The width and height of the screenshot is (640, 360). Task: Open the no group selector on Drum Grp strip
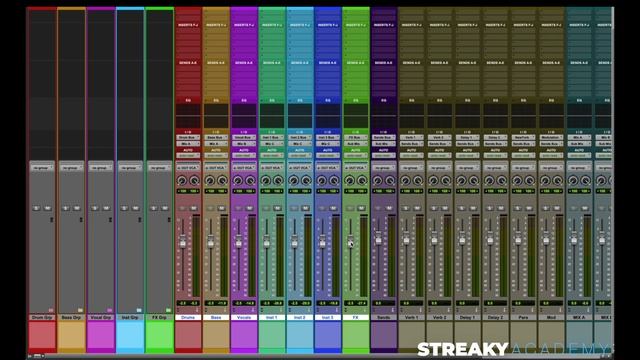point(42,168)
